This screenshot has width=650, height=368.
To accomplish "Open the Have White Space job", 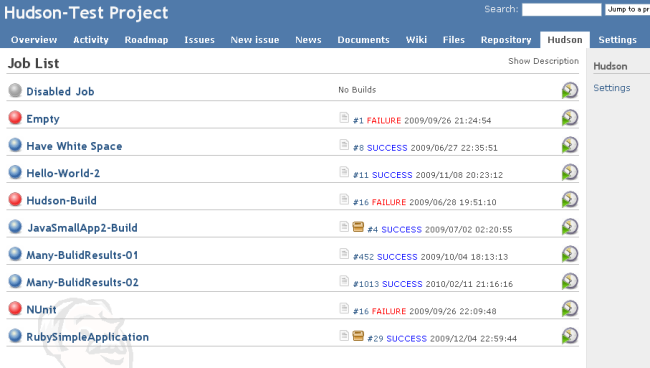I will tap(74, 146).
